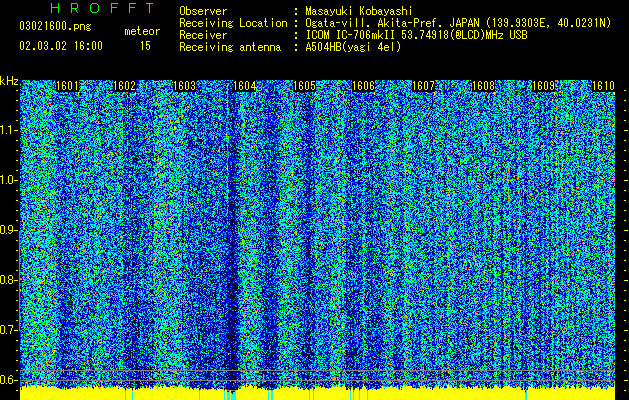
Task: Click the 1608 time marker
Action: click(483, 86)
